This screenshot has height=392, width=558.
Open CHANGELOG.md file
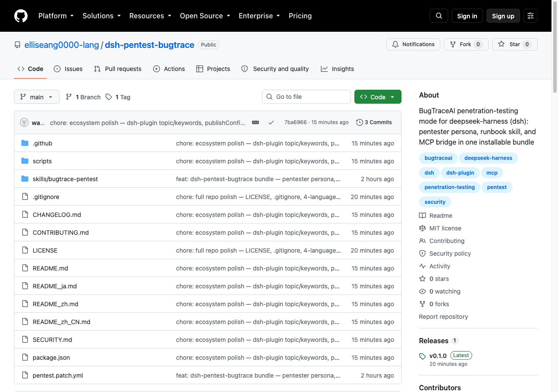[57, 215]
